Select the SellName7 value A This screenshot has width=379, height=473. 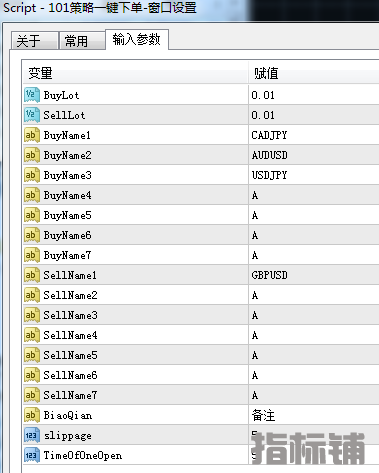[x=255, y=395]
